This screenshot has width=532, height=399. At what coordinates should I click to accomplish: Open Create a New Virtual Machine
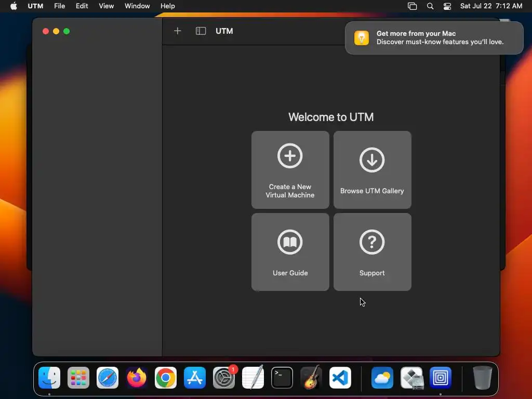290,170
